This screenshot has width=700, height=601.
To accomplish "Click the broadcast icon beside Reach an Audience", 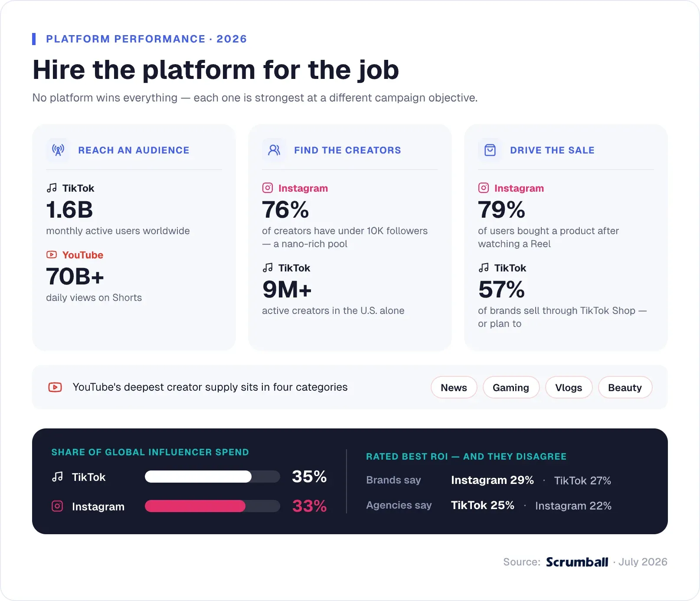I will point(58,150).
